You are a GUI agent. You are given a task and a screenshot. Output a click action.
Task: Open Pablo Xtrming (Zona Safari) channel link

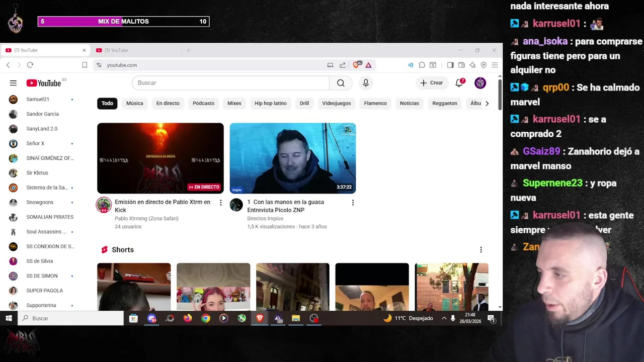coord(146,218)
